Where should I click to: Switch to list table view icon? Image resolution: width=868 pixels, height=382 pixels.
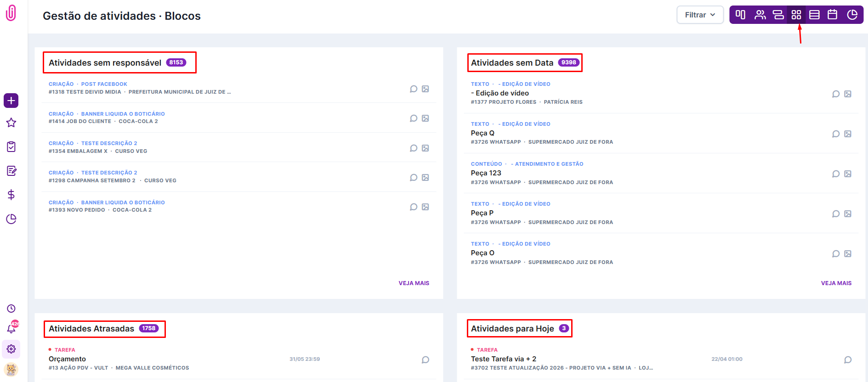tap(814, 15)
